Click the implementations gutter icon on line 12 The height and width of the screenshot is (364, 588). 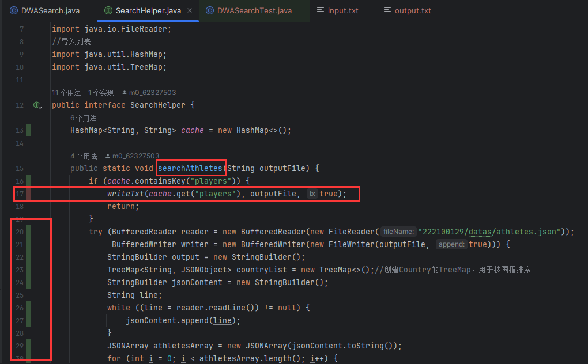[x=37, y=105]
